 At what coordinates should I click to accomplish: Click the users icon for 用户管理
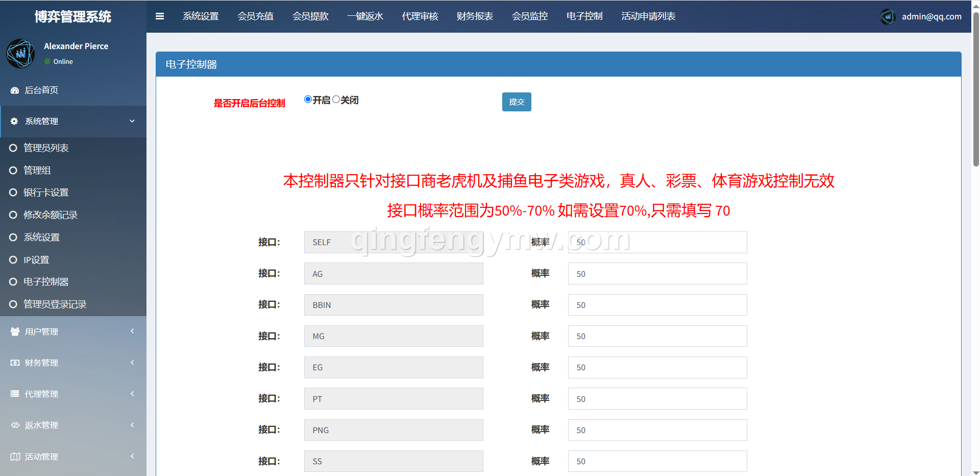click(x=15, y=331)
